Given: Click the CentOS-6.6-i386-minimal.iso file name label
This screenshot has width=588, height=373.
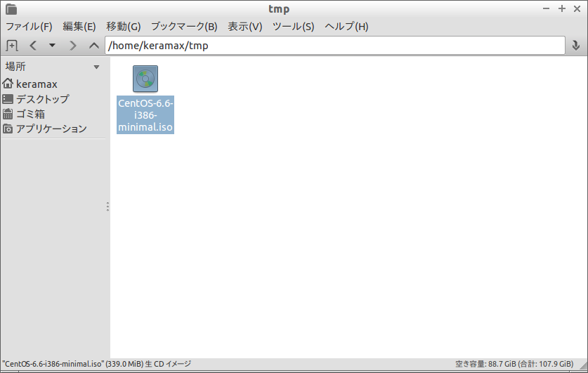Looking at the screenshot, I should pyautogui.click(x=145, y=115).
